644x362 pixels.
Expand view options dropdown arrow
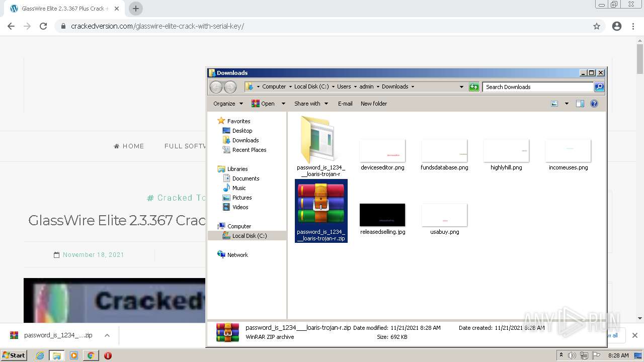click(x=567, y=104)
